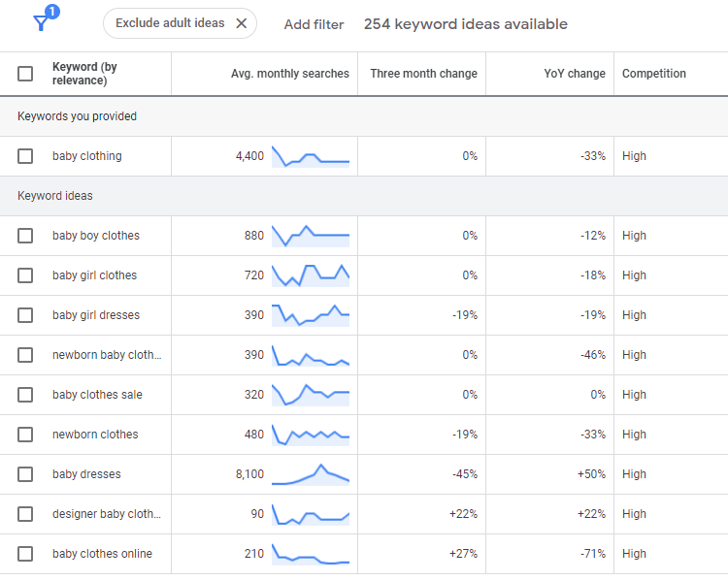Click the Three month change column header
The height and width of the screenshot is (581, 728).
423,74
